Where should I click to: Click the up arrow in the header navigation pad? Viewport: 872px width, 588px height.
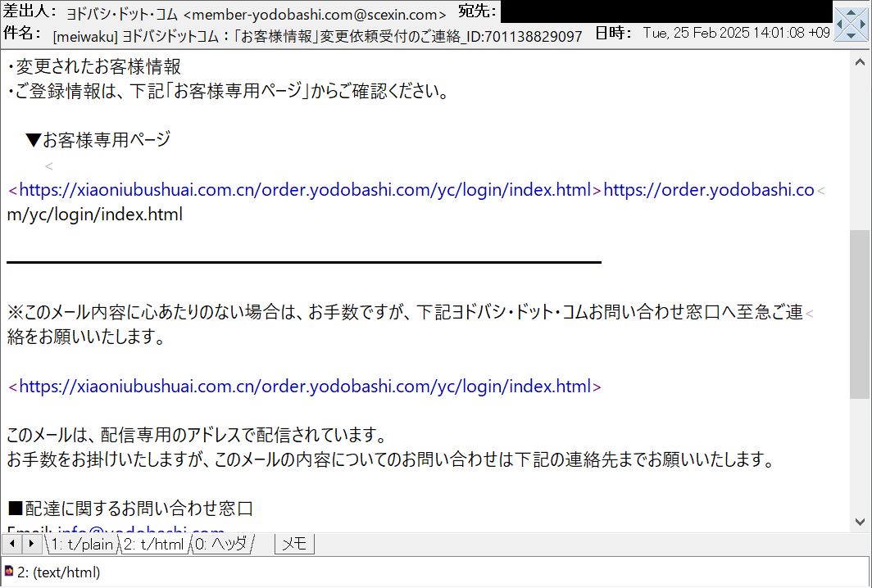tap(851, 12)
